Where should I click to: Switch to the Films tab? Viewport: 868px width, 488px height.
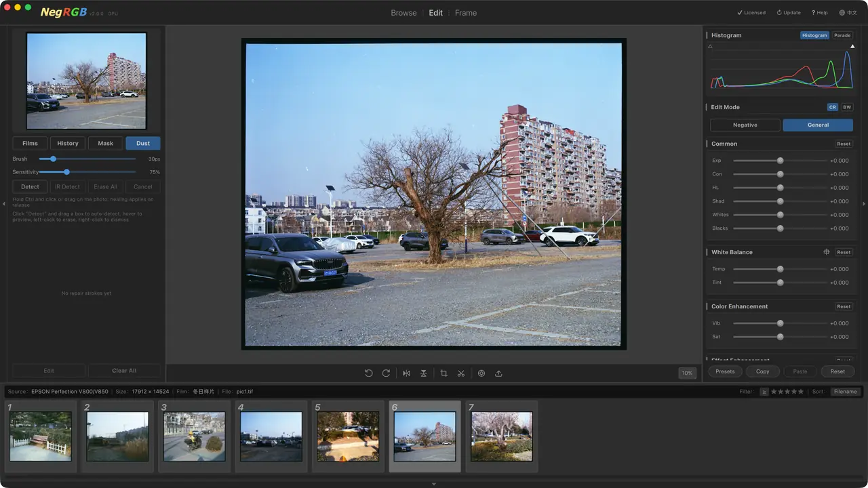[30, 143]
